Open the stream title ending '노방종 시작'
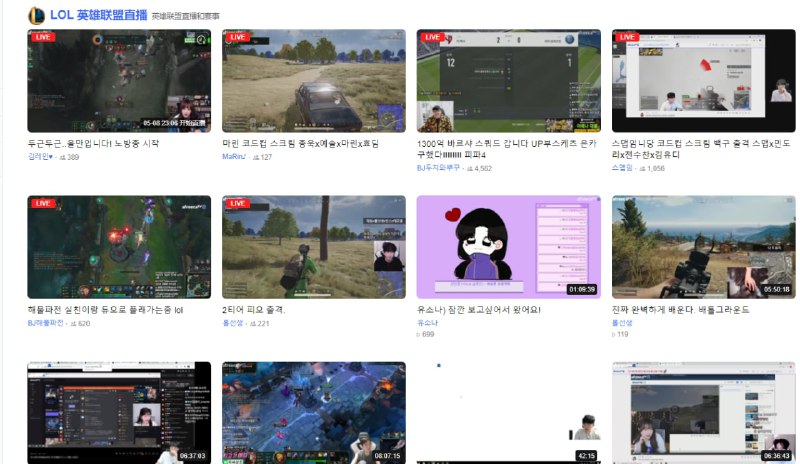Screen dimensions: 800x464 (x=93, y=143)
